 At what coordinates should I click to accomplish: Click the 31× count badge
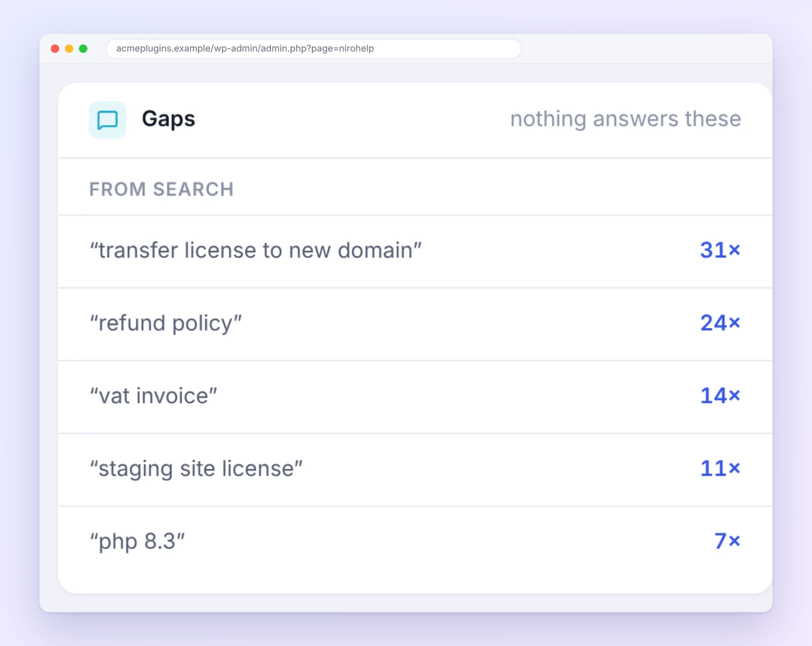[720, 250]
